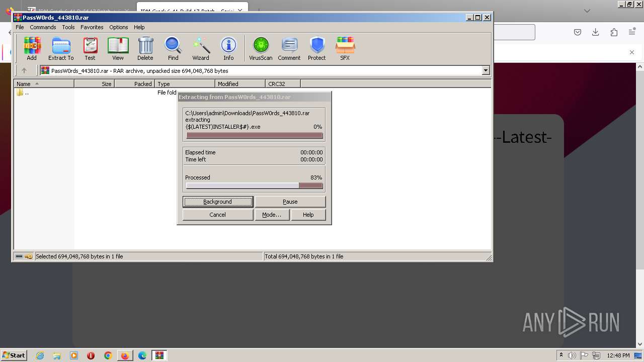The height and width of the screenshot is (362, 644).
Task: Show hidden system tray icons arrow
Action: tap(561, 355)
